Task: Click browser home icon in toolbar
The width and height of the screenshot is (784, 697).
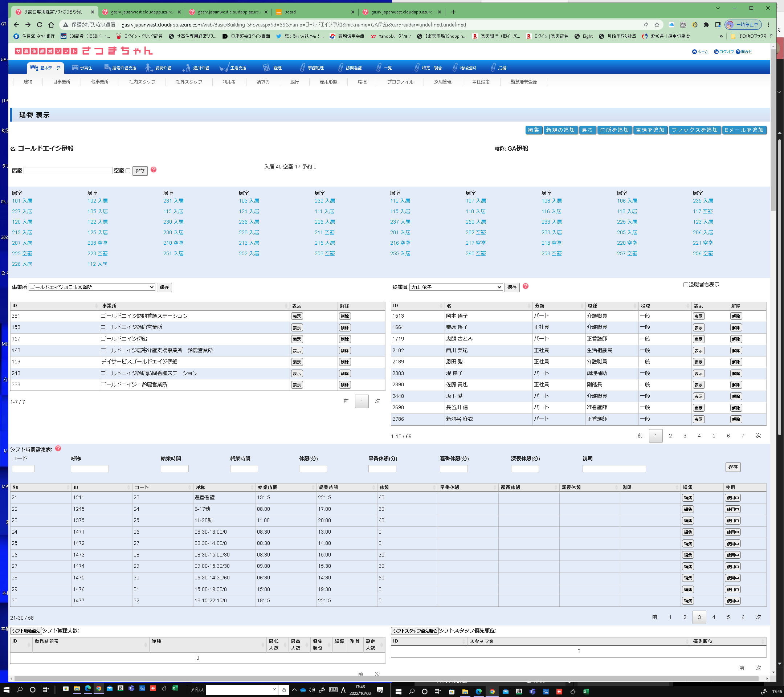Action: click(x=51, y=25)
